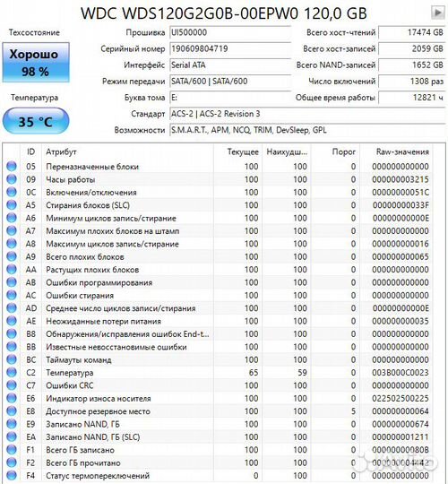Select the attribute Статус термопереключений
Image resolution: width=448 pixels, height=484 pixels.
(x=98, y=476)
